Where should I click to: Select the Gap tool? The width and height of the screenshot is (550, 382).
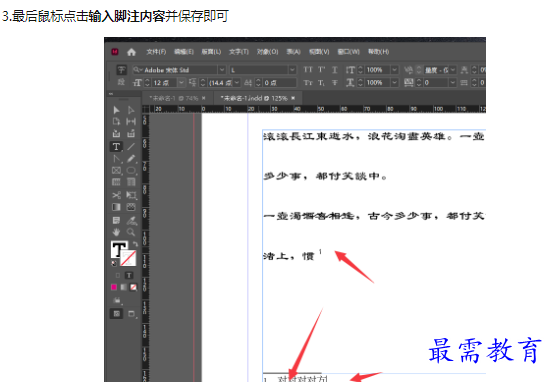131,122
